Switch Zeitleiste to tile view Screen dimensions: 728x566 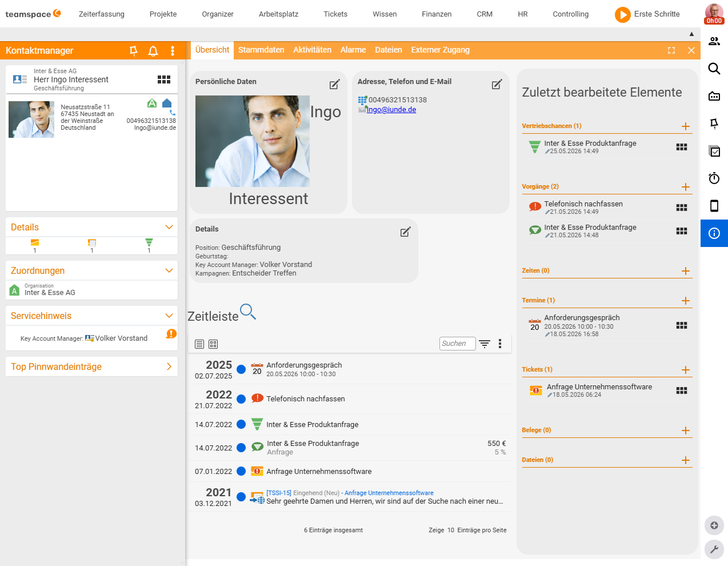(213, 344)
